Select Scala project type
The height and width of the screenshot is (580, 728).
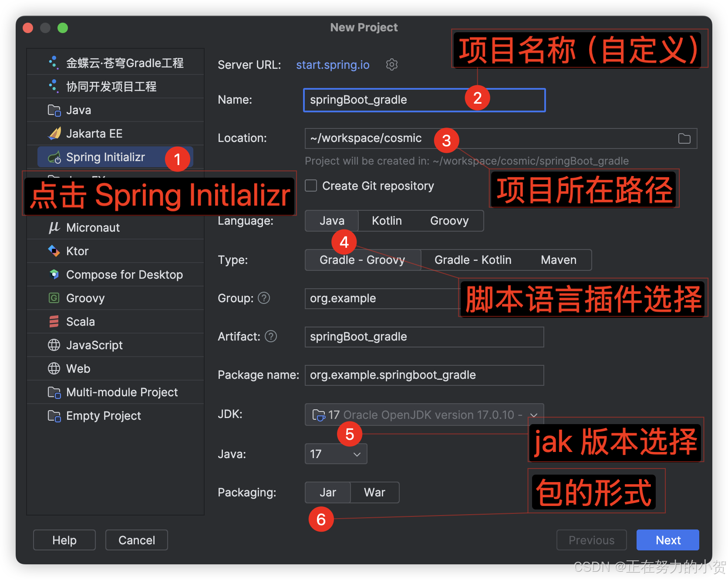click(115, 321)
